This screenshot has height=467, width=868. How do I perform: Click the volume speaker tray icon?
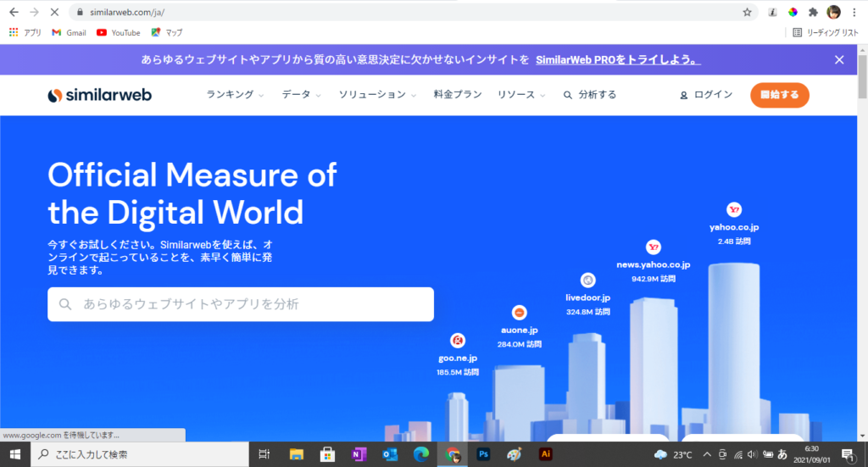752,454
